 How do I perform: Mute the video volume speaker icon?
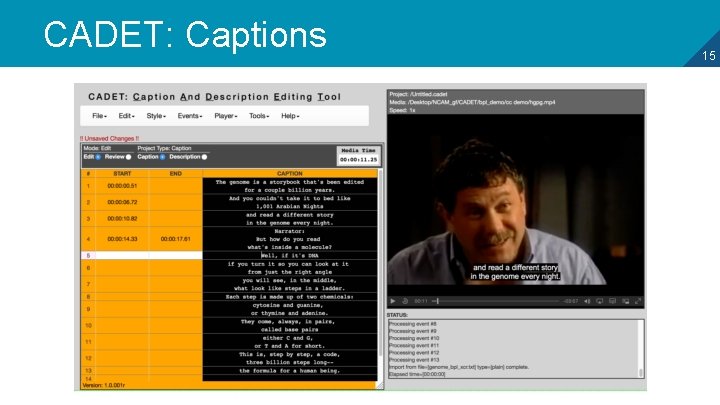tap(587, 301)
